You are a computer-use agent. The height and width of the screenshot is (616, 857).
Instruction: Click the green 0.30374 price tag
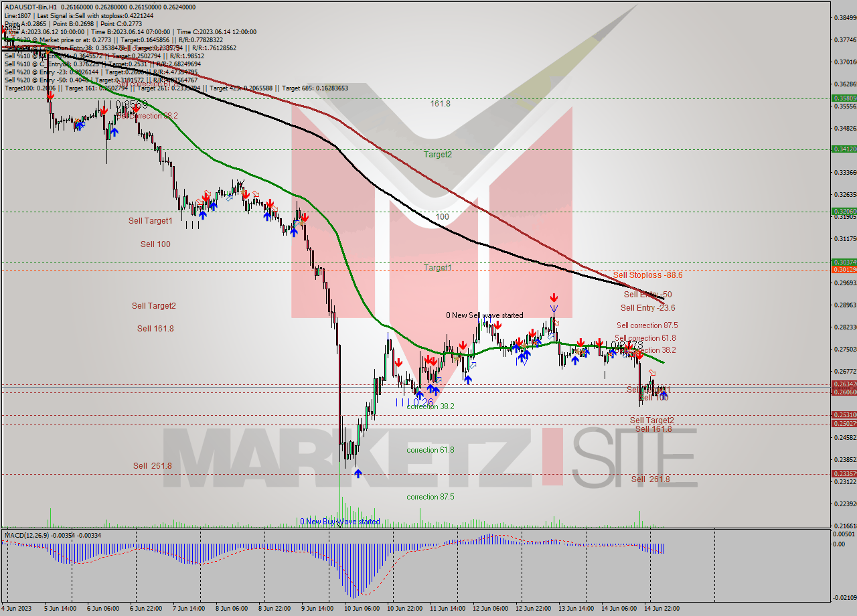pos(844,262)
